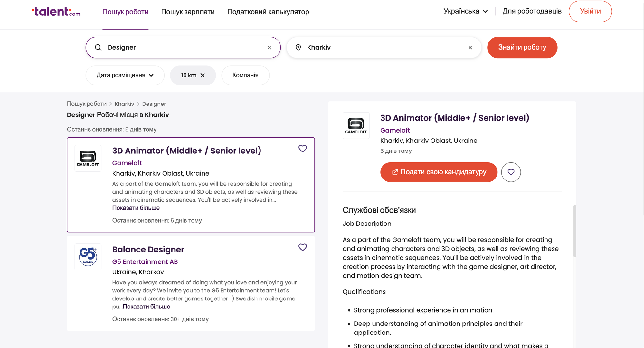Screen dimensions: 644x348
Task: Clear the Designer search field
Action: pos(269,48)
